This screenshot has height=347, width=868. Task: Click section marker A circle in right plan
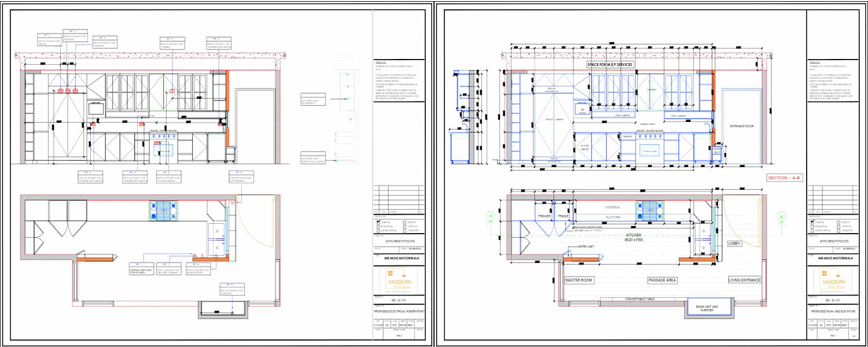click(x=490, y=217)
